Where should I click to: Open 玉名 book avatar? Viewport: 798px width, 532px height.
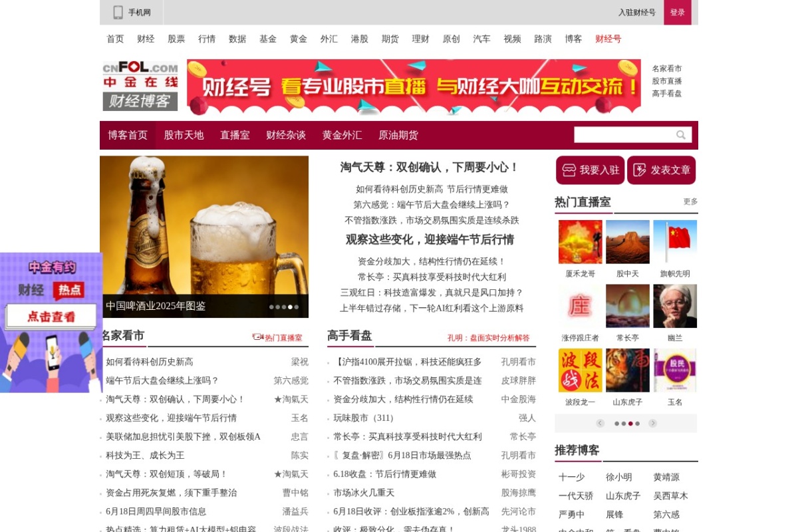pos(675,370)
